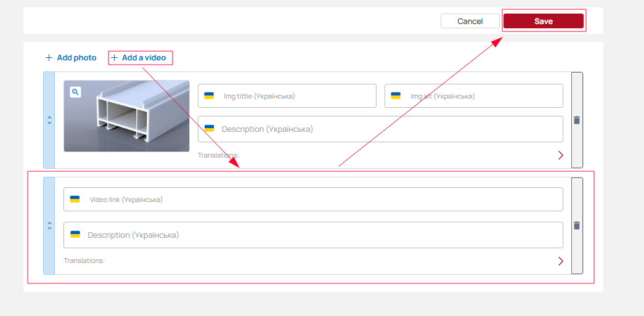The image size is (644, 316).
Task: Click the plus icon beside Add photo
Action: [x=49, y=58]
